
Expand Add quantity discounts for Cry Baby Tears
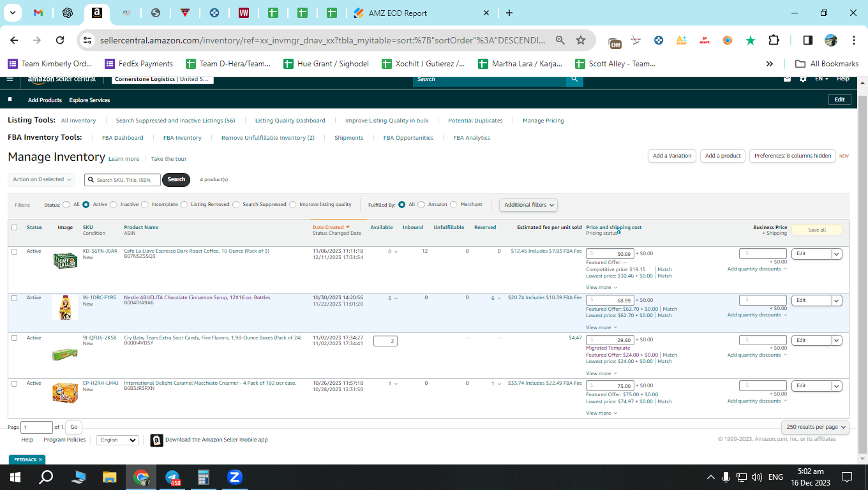pyautogui.click(x=757, y=355)
